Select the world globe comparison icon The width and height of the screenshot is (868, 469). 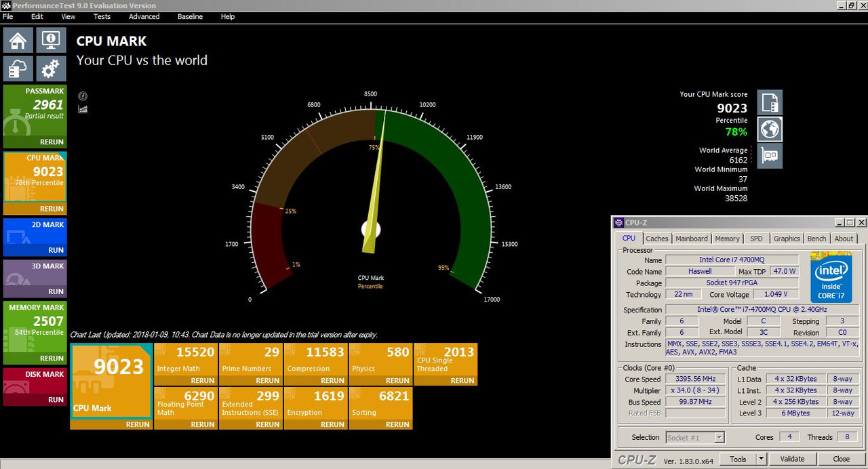(770, 129)
